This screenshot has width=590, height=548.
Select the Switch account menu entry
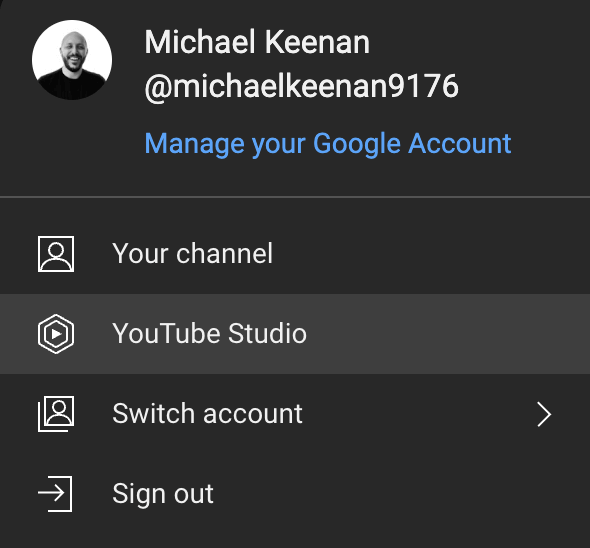coord(295,414)
